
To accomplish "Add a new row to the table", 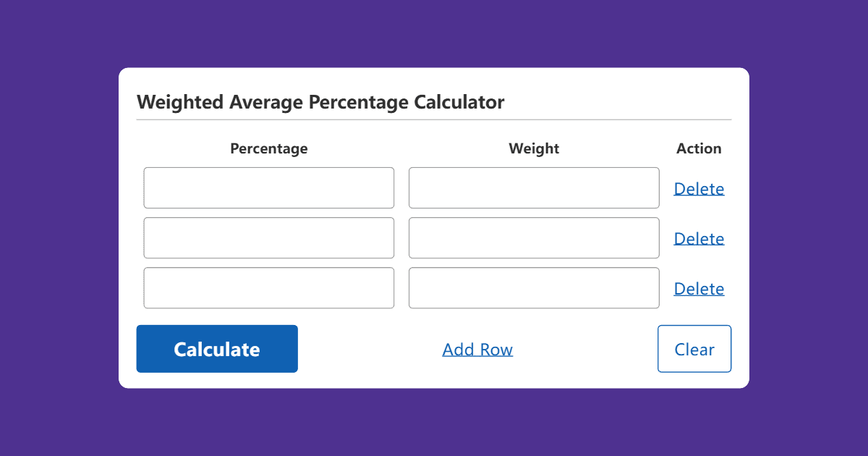I will pos(477,349).
